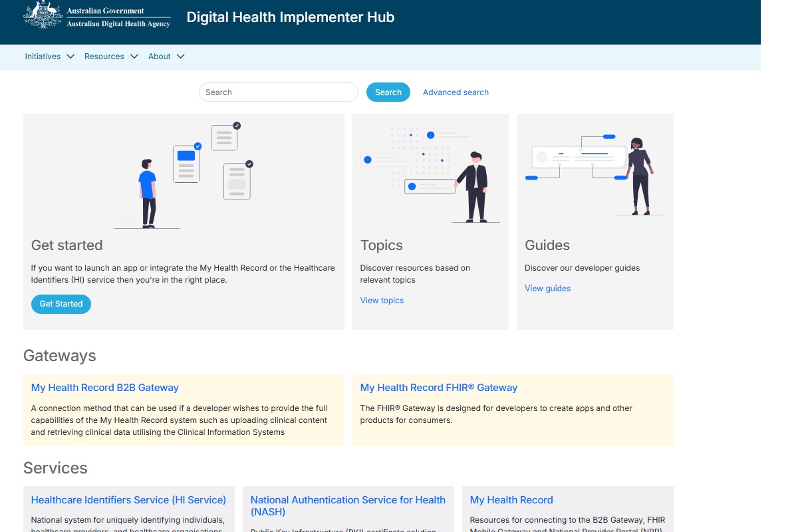
Task: Open the View guides link
Action: [547, 289]
